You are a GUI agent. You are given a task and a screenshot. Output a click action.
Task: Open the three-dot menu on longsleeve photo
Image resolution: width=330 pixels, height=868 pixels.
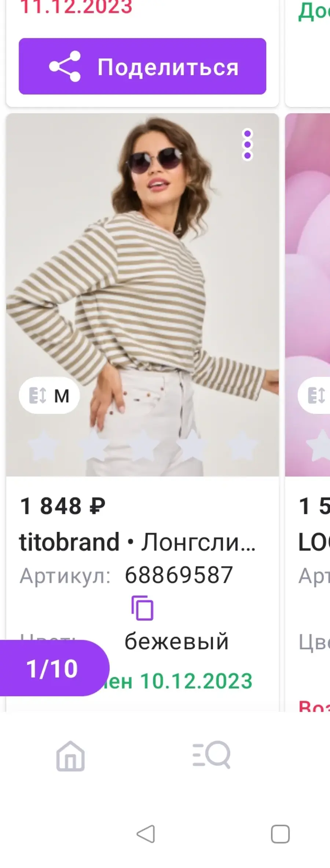pos(247,144)
